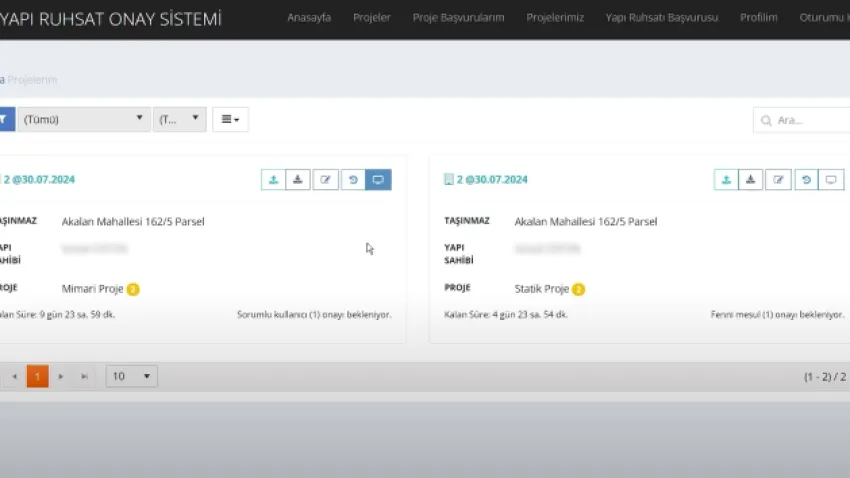Click monitor icon on Mimari Proje card
850x478 pixels.
pos(378,180)
